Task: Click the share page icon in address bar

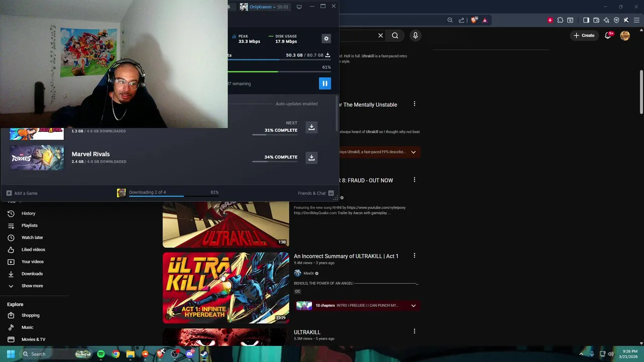Action: click(461, 20)
